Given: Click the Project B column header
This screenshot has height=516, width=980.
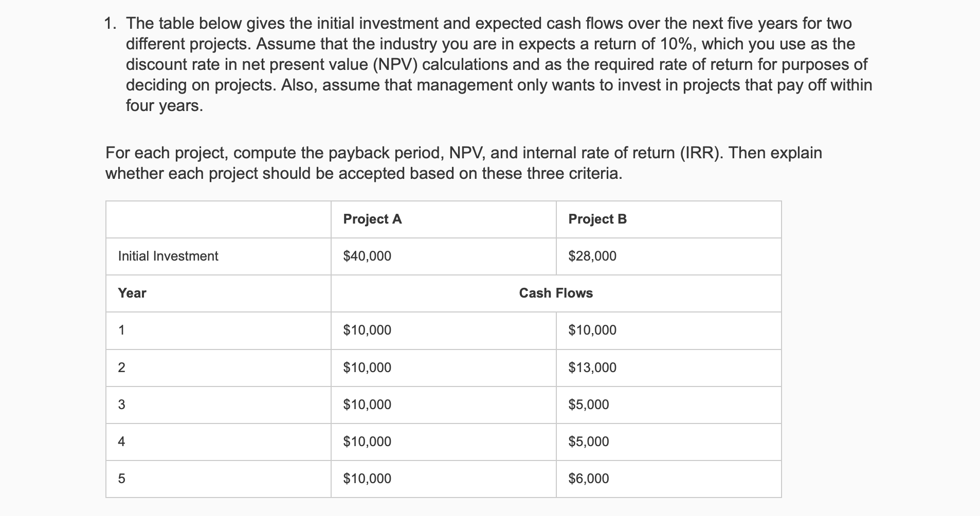Looking at the screenshot, I should [x=597, y=219].
